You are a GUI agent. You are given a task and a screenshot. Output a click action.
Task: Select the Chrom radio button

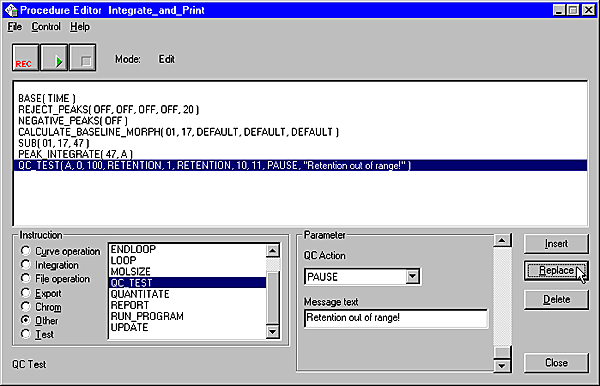pyautogui.click(x=26, y=306)
